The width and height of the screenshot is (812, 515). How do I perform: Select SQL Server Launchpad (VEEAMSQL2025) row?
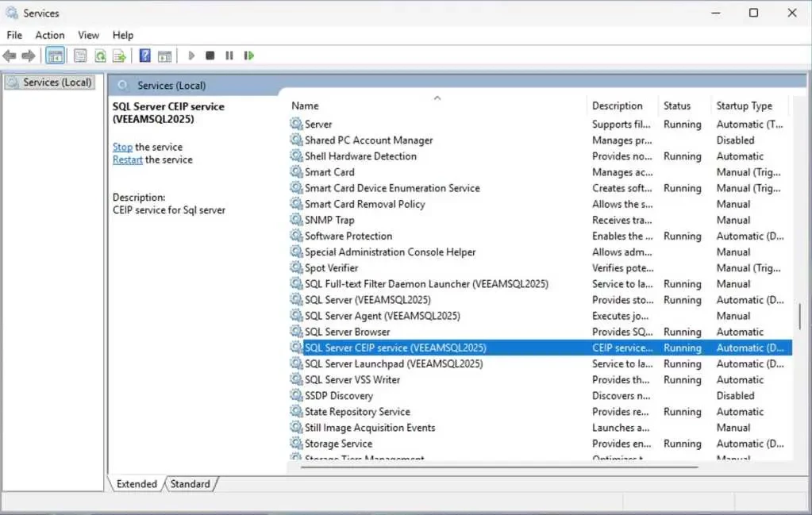tap(540, 363)
